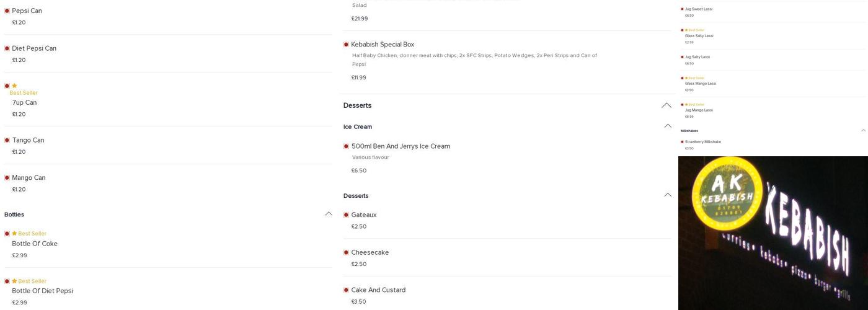Click the red dot icon beside Cheesecake
The height and width of the screenshot is (310, 868).
(346, 252)
